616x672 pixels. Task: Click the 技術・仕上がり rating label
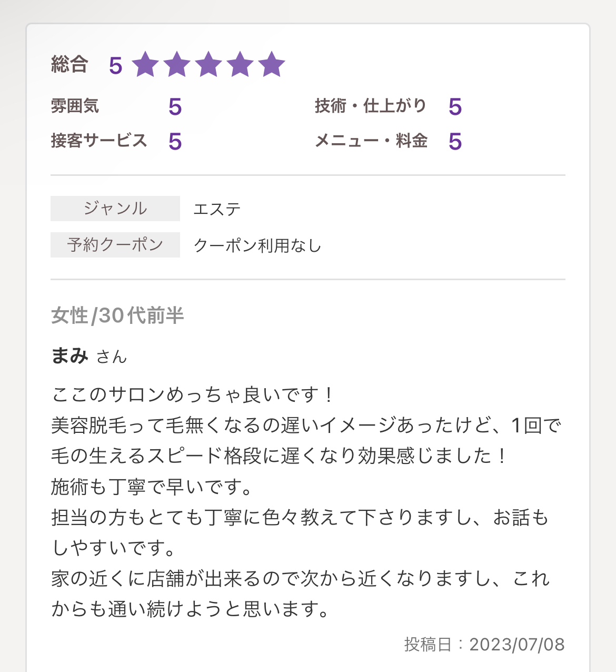click(371, 106)
